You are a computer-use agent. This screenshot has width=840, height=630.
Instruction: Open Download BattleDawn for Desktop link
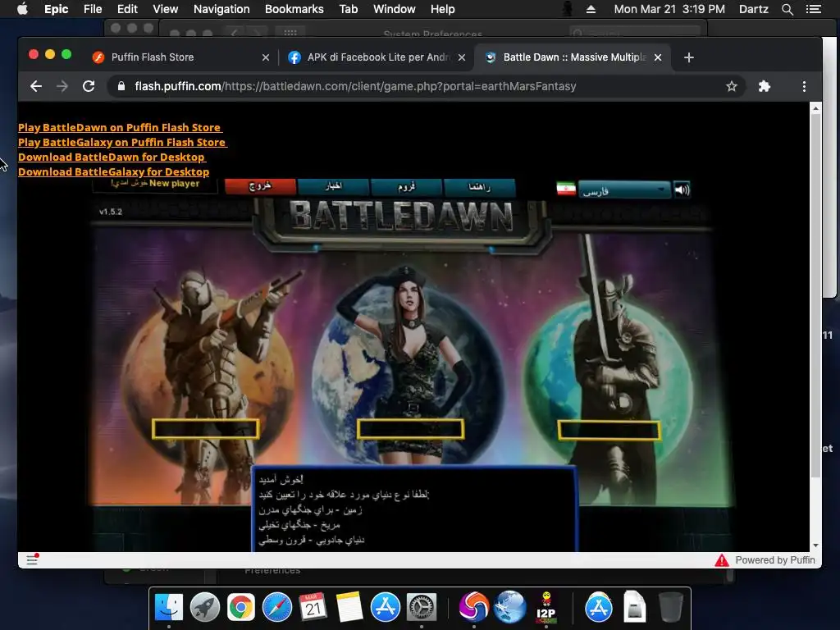tap(112, 157)
